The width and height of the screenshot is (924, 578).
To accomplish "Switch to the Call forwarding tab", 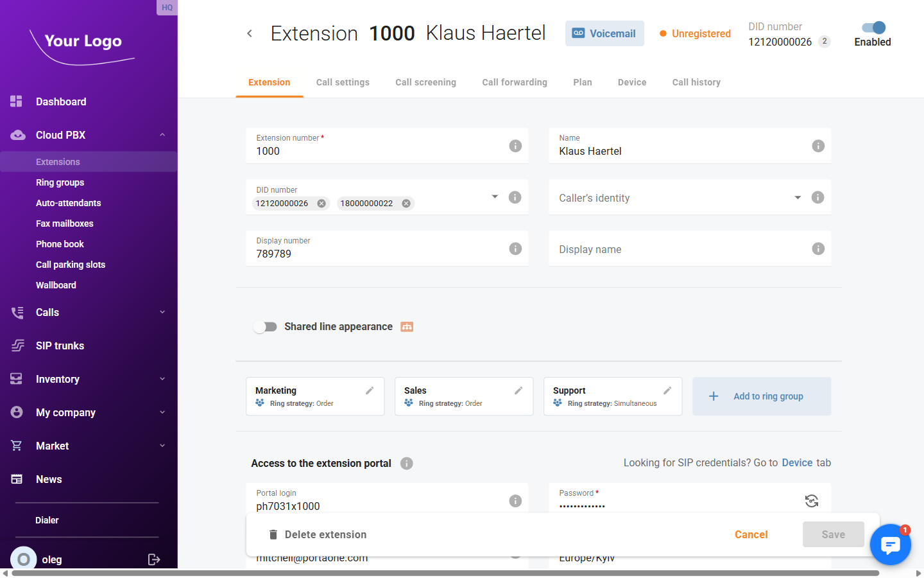I will tap(515, 82).
